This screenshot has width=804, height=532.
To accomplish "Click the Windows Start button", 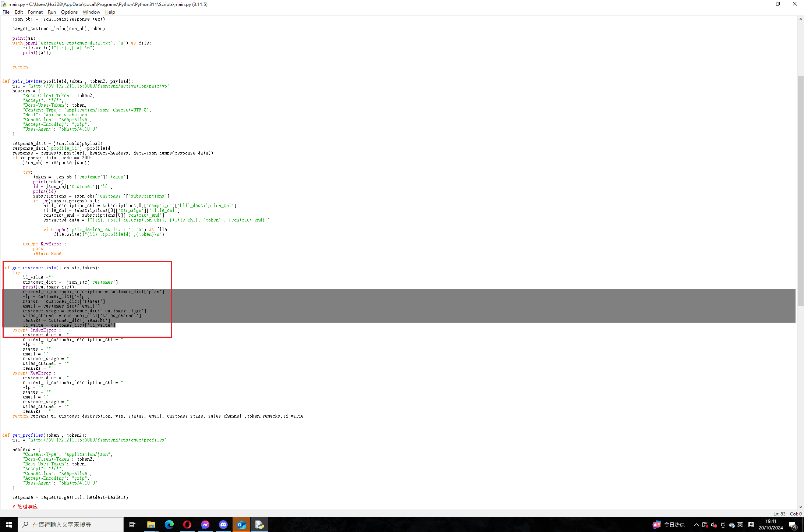I will pos(9,525).
